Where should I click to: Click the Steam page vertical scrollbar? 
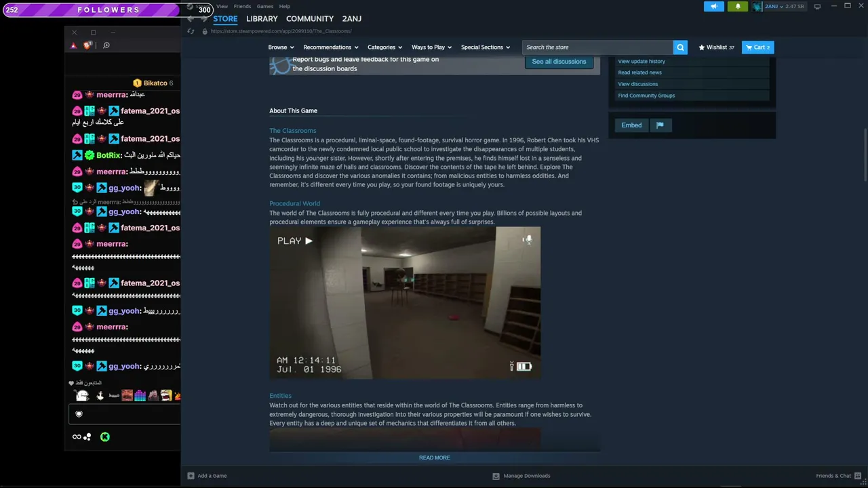pos(864,153)
